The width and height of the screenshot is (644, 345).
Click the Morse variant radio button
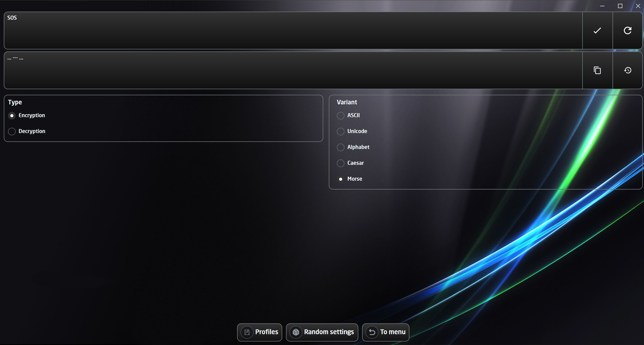point(340,179)
